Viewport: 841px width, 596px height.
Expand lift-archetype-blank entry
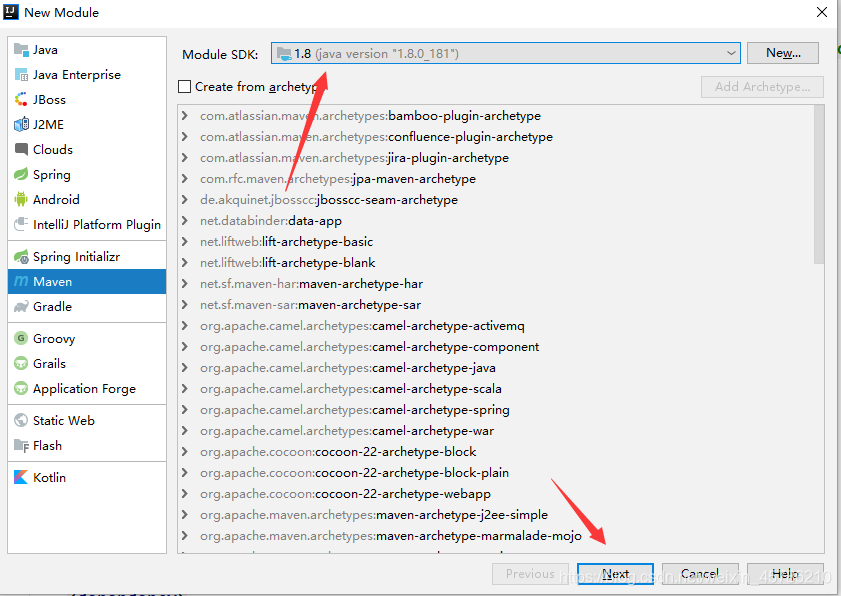185,262
